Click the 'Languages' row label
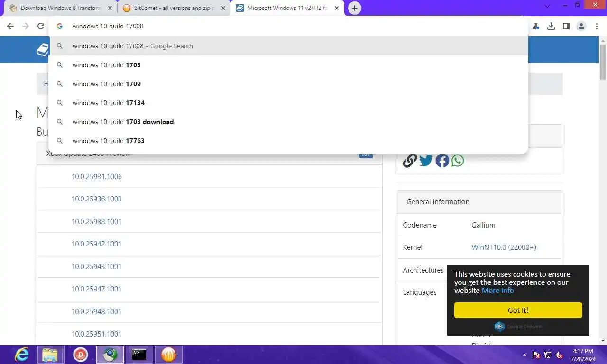Image resolution: width=607 pixels, height=364 pixels. 420,292
